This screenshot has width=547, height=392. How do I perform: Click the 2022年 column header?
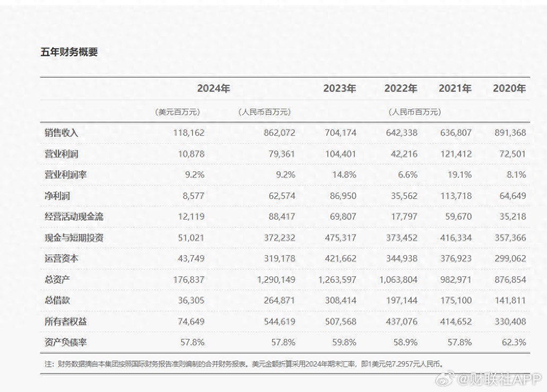[x=401, y=89]
